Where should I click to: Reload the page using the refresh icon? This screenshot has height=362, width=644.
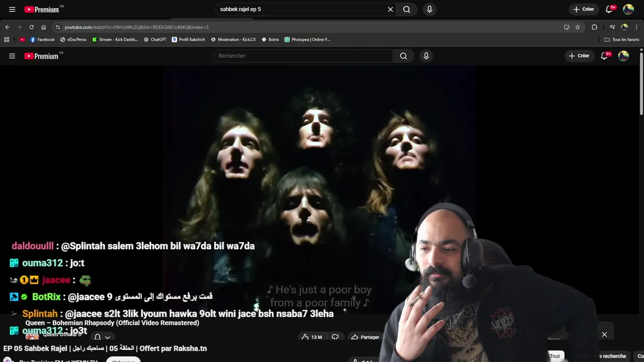[31, 27]
